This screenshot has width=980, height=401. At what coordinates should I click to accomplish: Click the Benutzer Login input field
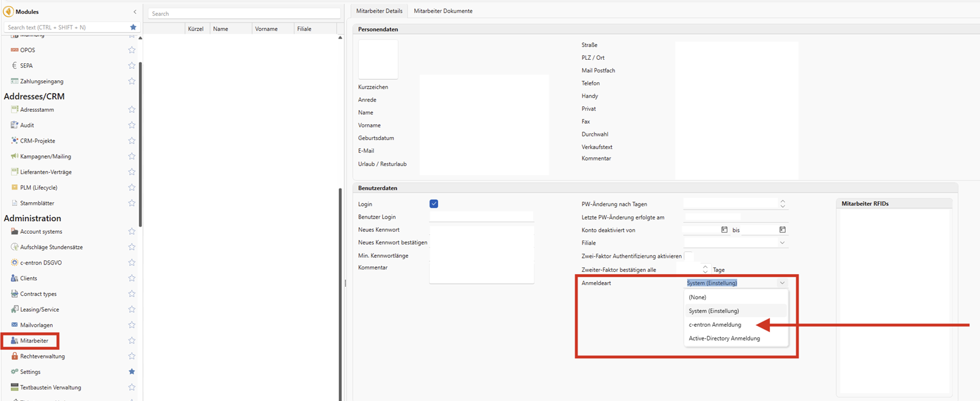[481, 217]
